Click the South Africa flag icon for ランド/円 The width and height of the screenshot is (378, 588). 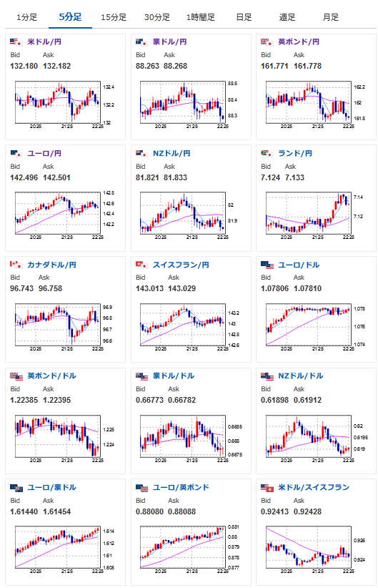(x=267, y=153)
